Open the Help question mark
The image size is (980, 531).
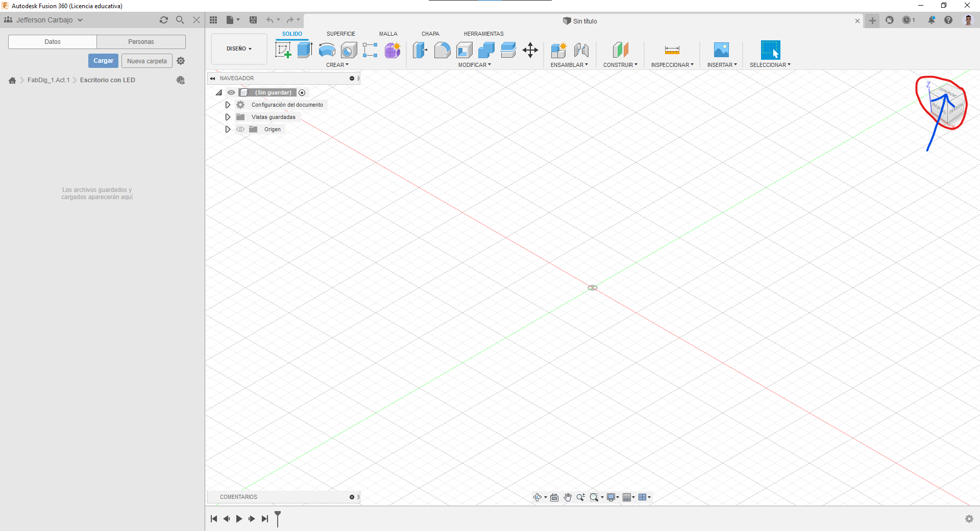[x=948, y=20]
